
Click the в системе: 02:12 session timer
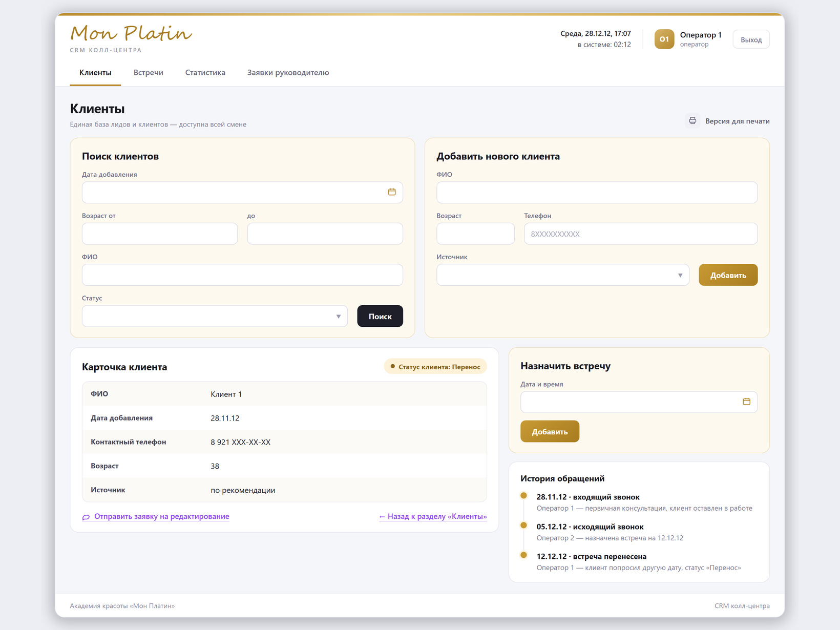coord(604,45)
